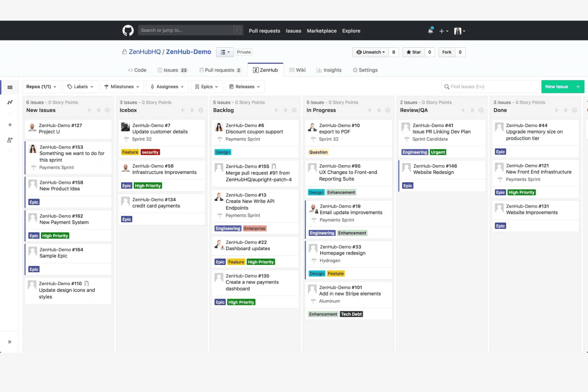Screen dimensions: 588x392
Task: Click the Tech Debt label on #101
Action: 351,314
